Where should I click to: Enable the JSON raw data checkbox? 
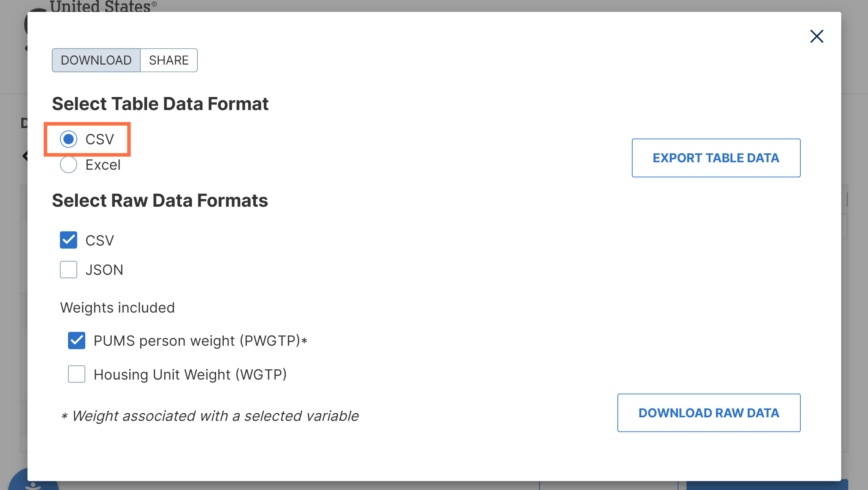pyautogui.click(x=68, y=270)
